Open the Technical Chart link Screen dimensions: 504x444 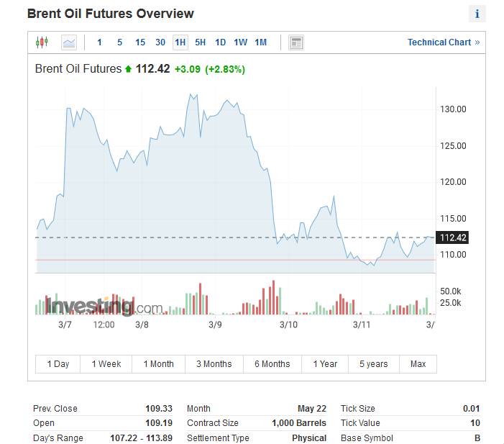tap(444, 42)
